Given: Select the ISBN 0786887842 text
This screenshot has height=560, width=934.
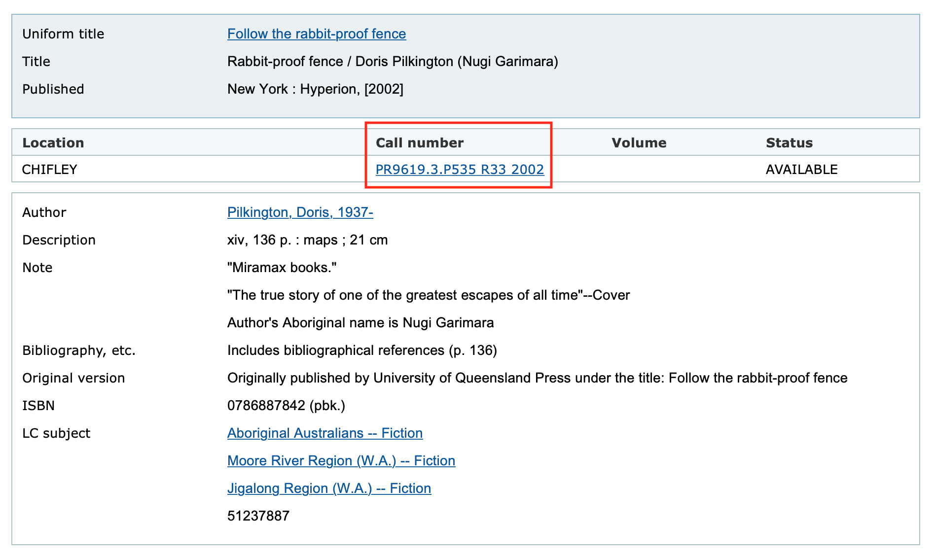Looking at the screenshot, I should pyautogui.click(x=286, y=405).
